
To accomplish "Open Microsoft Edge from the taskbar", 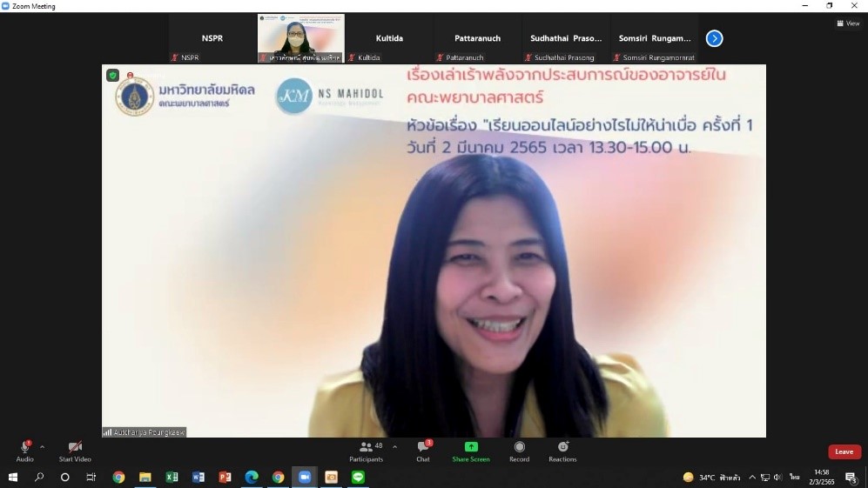I will 252,477.
